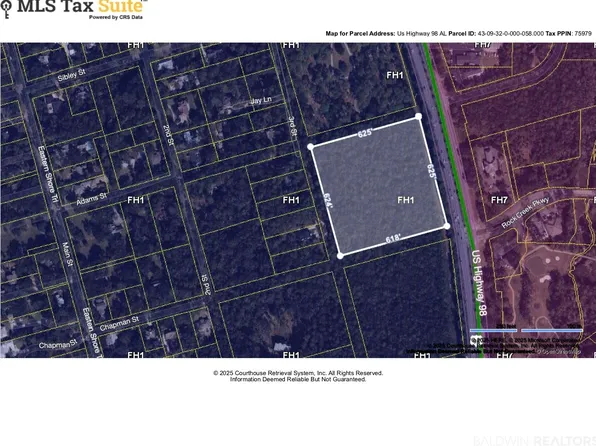This screenshot has width=596, height=446.
Task: Click the 618' dimension label on parcel
Action: (x=393, y=238)
